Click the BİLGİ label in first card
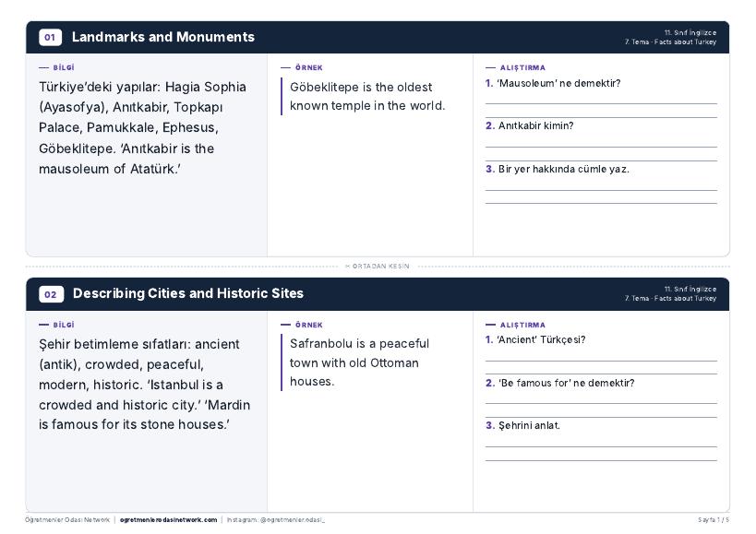The width and height of the screenshot is (756, 534). [64, 68]
